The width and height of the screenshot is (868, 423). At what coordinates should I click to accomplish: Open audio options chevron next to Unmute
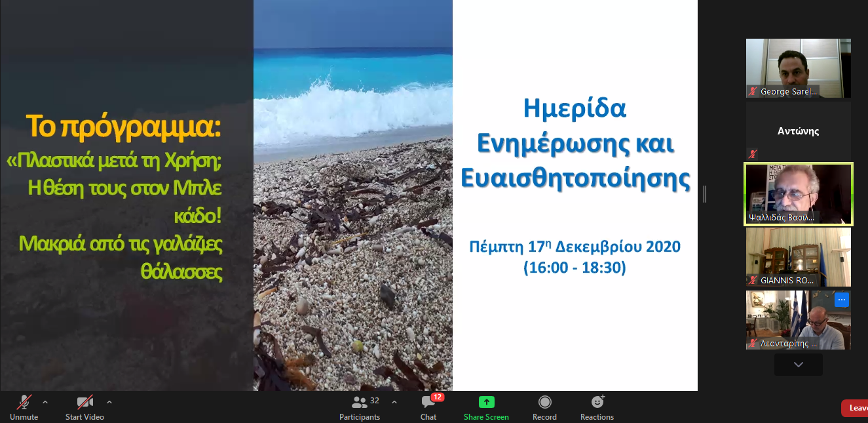click(x=45, y=402)
